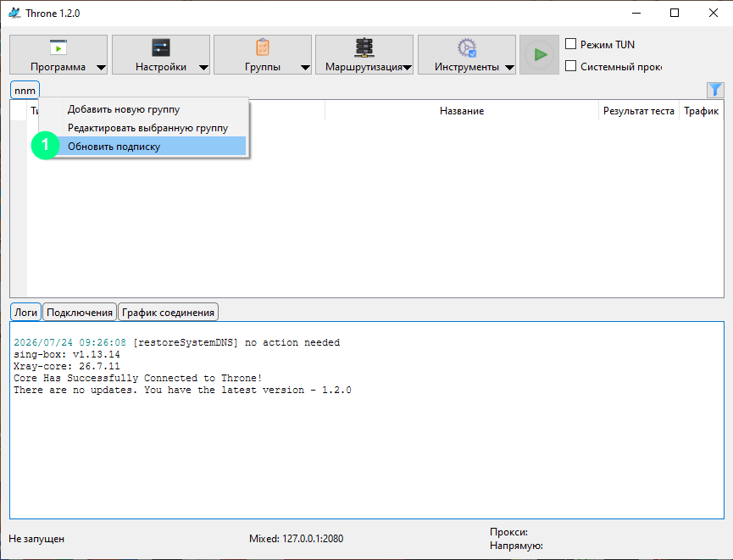Expand the Группы dropdown arrow
The width and height of the screenshot is (733, 560).
point(305,68)
